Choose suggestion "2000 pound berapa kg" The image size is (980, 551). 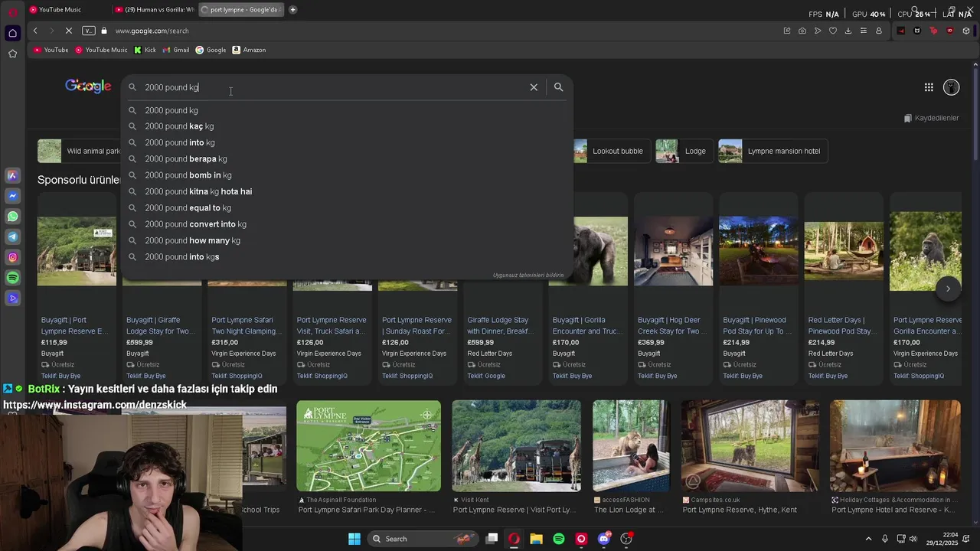pos(347,158)
